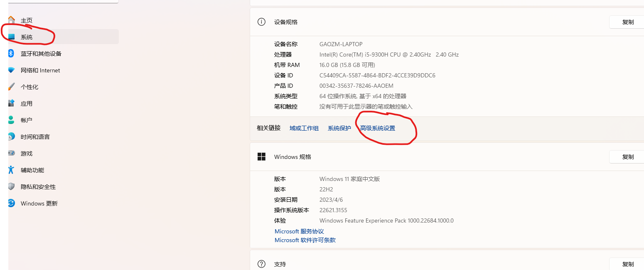This screenshot has height=270, width=644.
Task: Click version value 22H2
Action: 326,189
